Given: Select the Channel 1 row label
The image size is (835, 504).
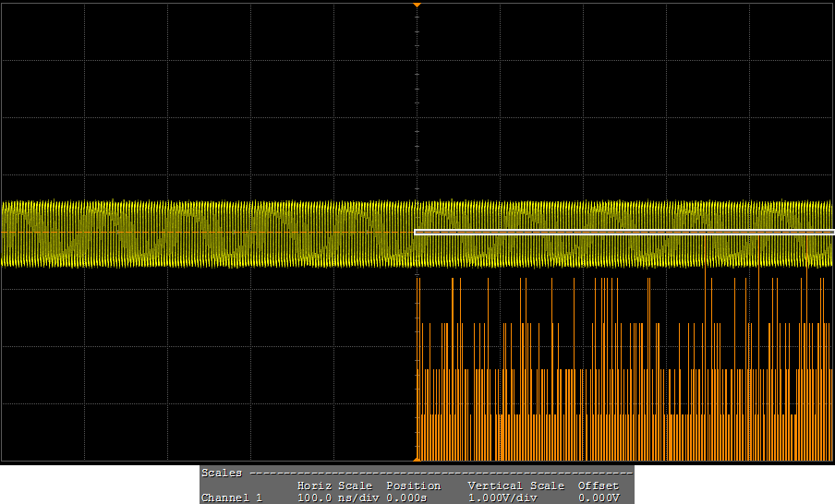Looking at the screenshot, I should click(x=231, y=498).
